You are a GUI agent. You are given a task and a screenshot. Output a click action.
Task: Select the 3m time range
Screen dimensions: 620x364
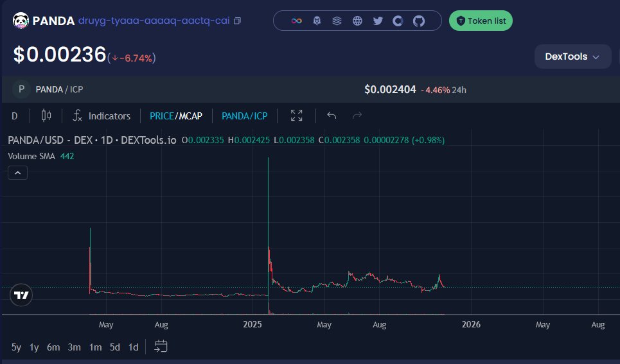tap(75, 347)
